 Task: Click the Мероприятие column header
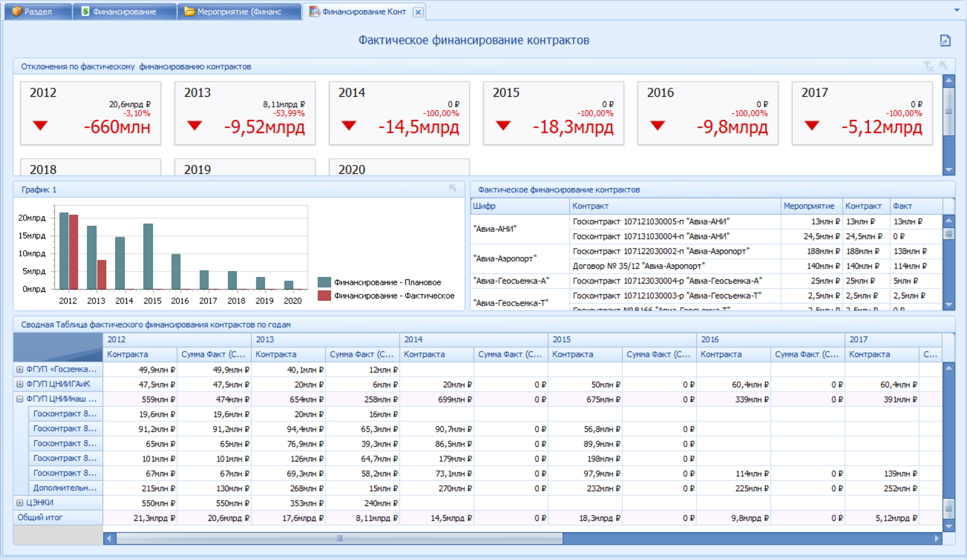(811, 206)
